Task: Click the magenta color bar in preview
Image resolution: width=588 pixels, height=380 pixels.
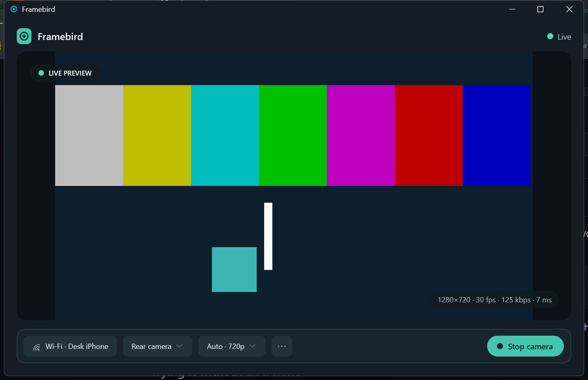Action: tap(361, 135)
